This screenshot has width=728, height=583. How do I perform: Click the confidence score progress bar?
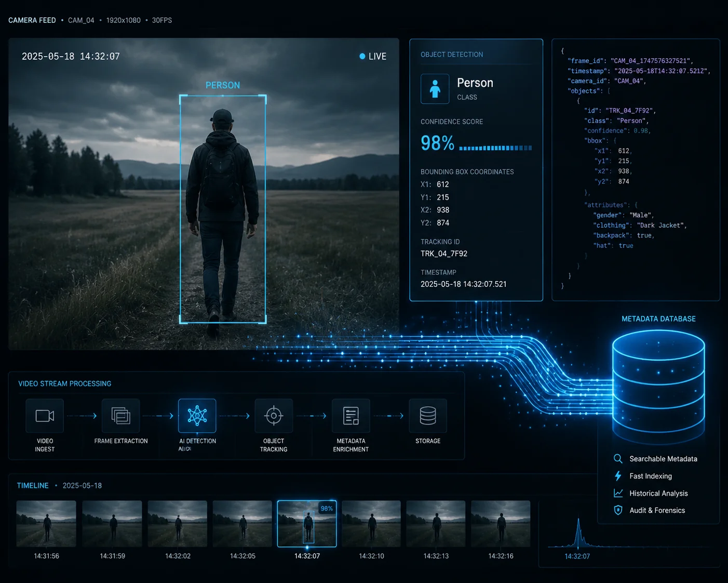coord(495,148)
